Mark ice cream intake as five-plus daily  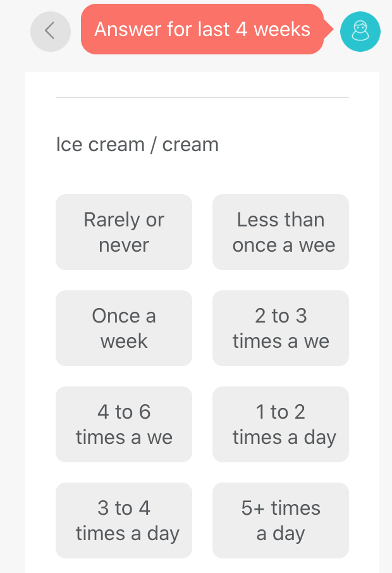click(281, 521)
